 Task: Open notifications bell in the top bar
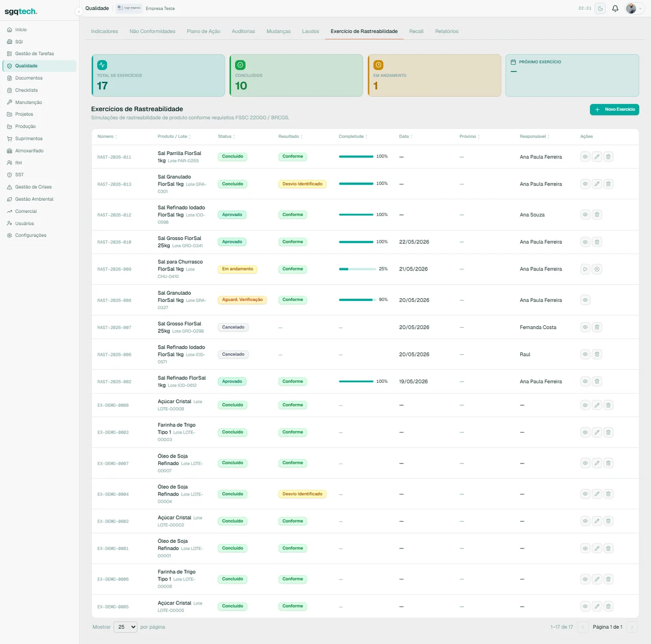point(615,8)
